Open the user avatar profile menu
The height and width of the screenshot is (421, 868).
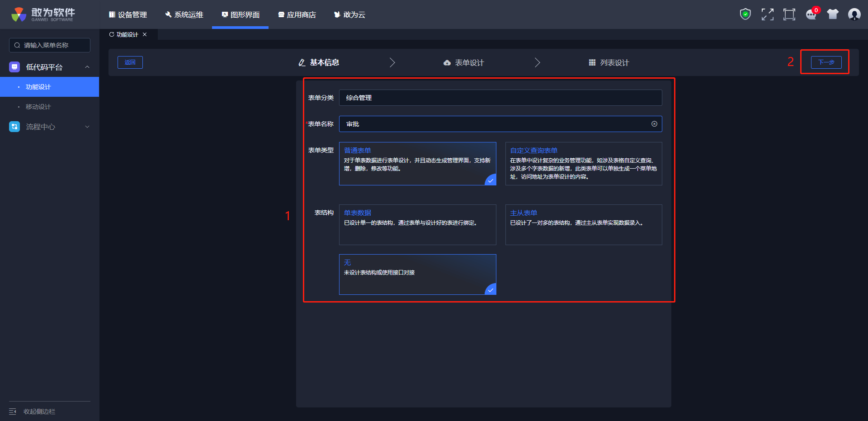pyautogui.click(x=854, y=14)
